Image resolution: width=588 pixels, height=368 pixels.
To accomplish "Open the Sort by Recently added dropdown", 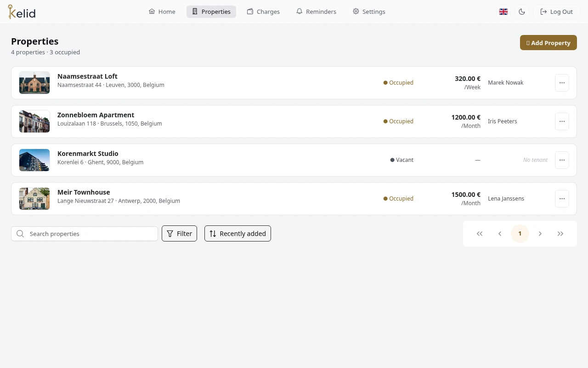I will tap(237, 234).
